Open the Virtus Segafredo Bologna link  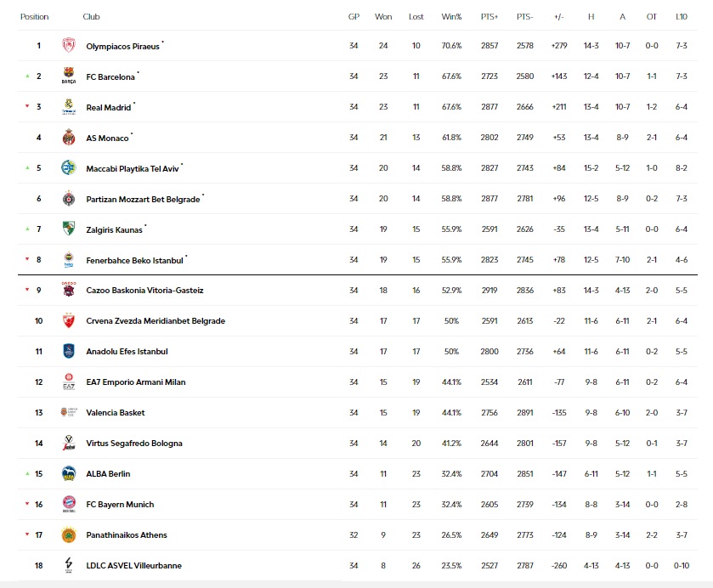[134, 444]
